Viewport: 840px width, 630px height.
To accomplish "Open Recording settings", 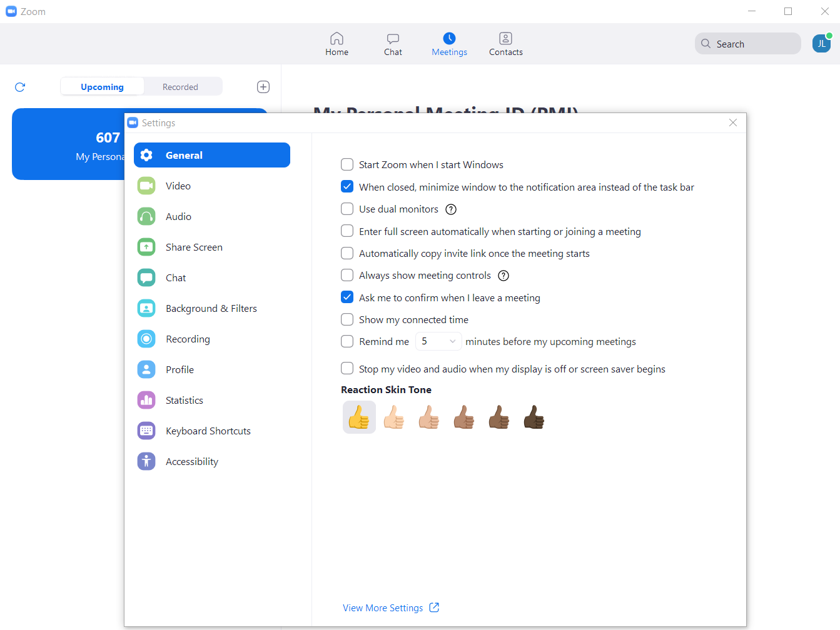I will click(x=212, y=339).
